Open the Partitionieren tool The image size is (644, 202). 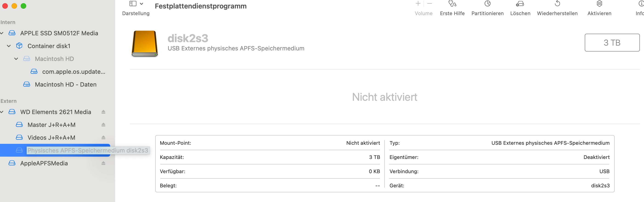point(487,4)
